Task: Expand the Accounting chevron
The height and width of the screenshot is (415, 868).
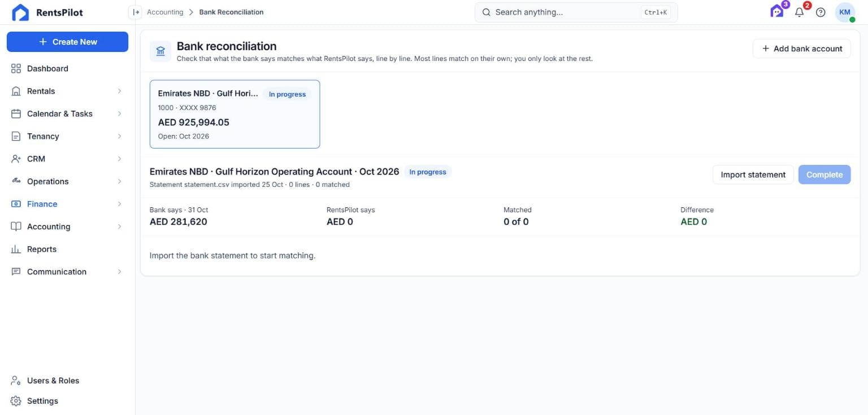Action: pos(119,226)
